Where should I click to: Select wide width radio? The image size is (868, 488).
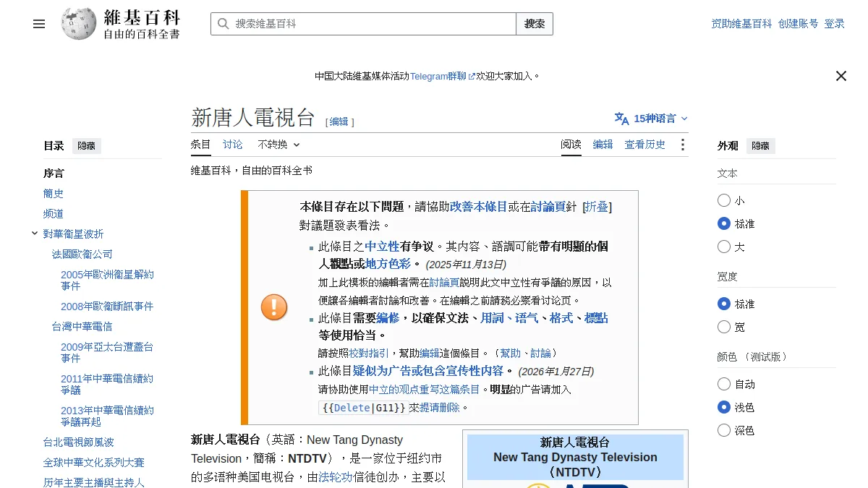coord(724,327)
